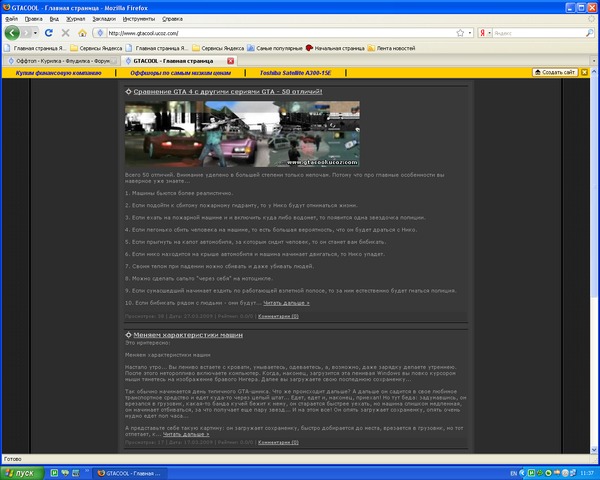600x480 pixels.
Task: Click the EN language indicator in the tray
Action: click(x=514, y=473)
